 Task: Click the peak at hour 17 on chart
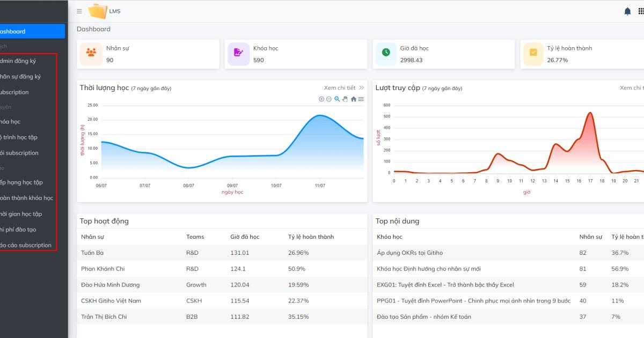[x=590, y=113]
